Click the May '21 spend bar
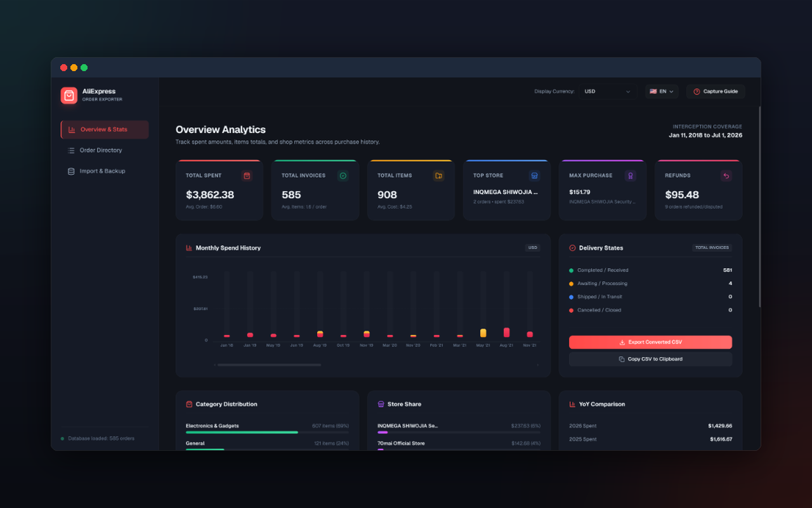This screenshot has height=508, width=812. (483, 333)
